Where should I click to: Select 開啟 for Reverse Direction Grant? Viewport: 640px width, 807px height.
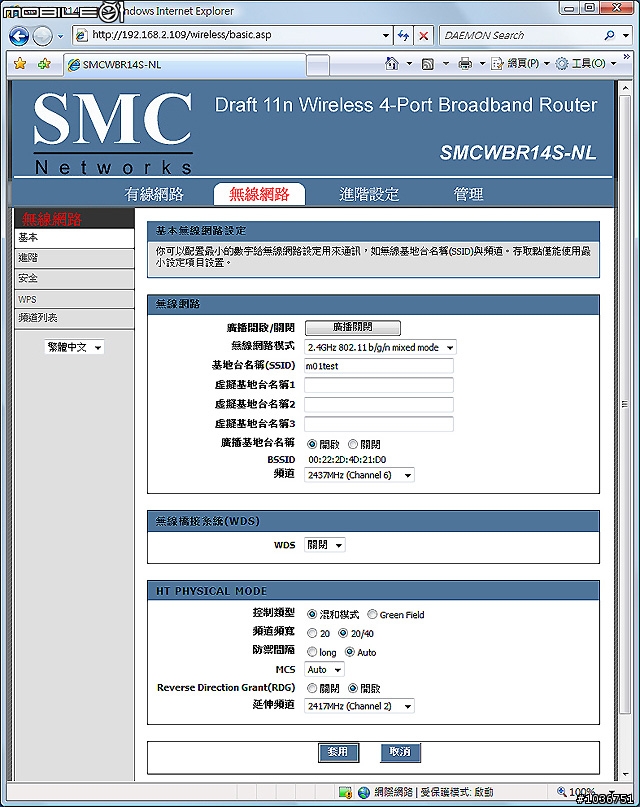point(353,688)
